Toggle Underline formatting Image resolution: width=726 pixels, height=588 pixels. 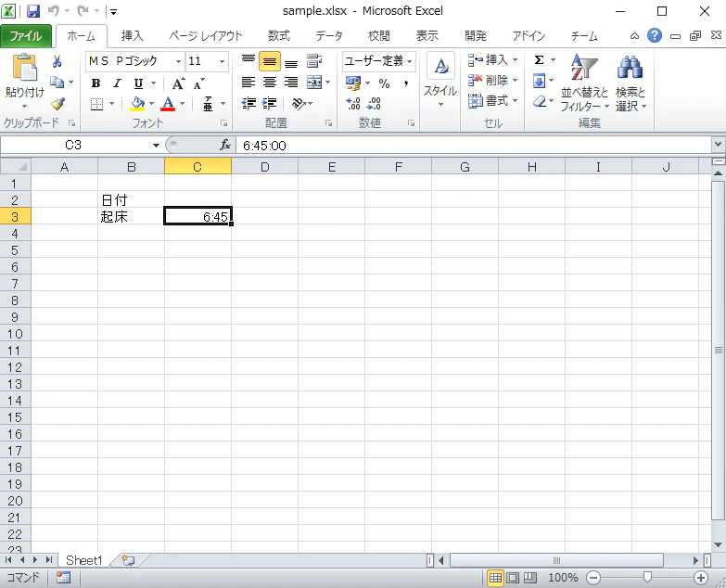[138, 83]
